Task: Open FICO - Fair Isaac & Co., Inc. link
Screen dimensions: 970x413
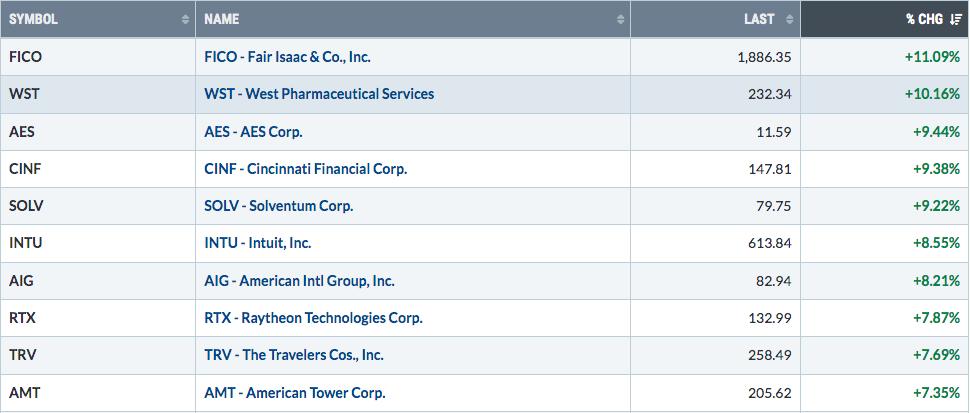Action: pyautogui.click(x=288, y=57)
